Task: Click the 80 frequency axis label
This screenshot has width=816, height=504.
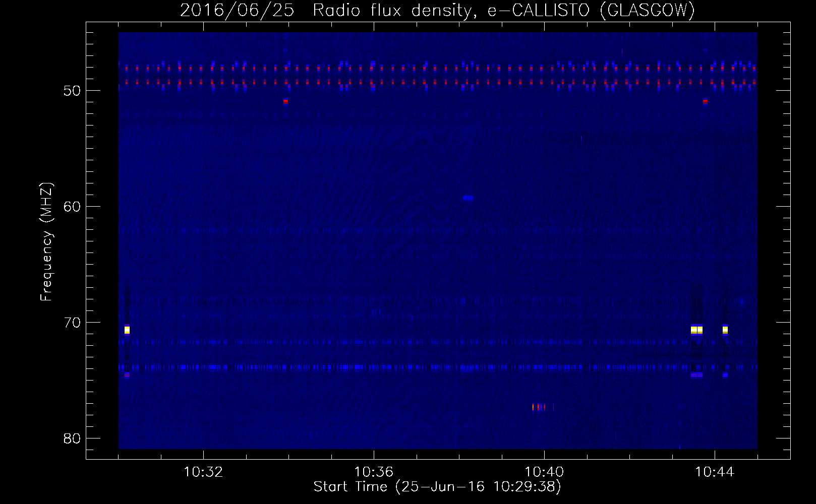Action: 72,438
